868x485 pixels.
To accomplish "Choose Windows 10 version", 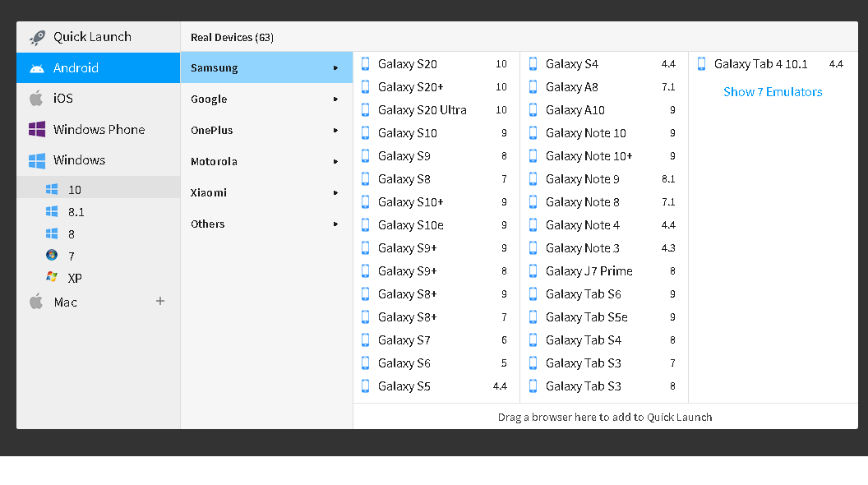I will click(x=99, y=189).
